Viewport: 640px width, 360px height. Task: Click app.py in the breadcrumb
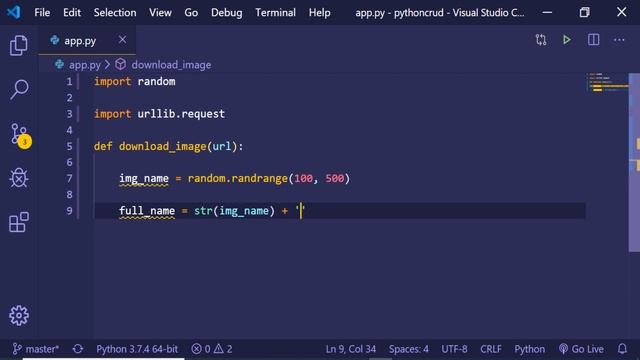84,64
